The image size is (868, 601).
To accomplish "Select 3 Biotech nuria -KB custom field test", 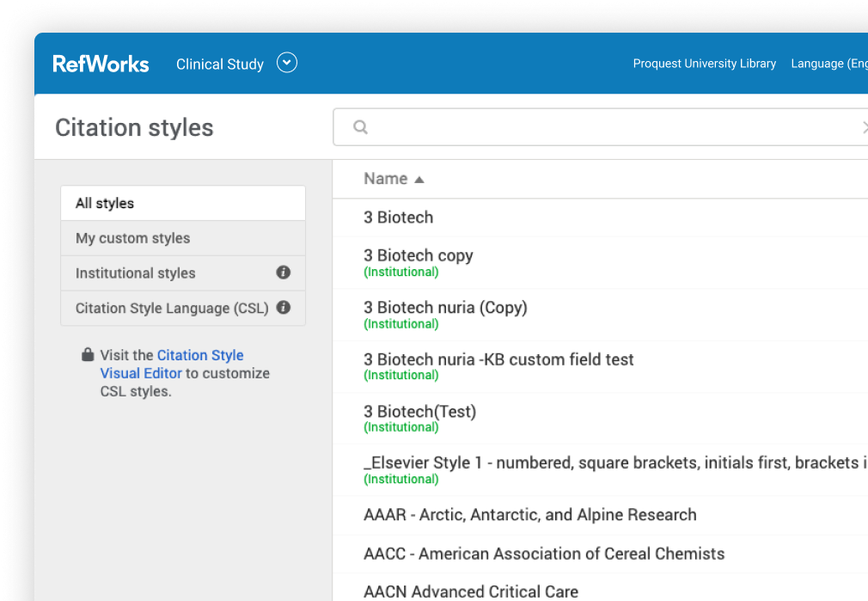I will [600, 366].
